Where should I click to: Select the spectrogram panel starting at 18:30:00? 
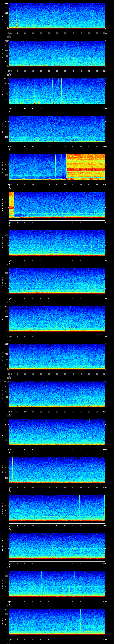tap(57, 53)
